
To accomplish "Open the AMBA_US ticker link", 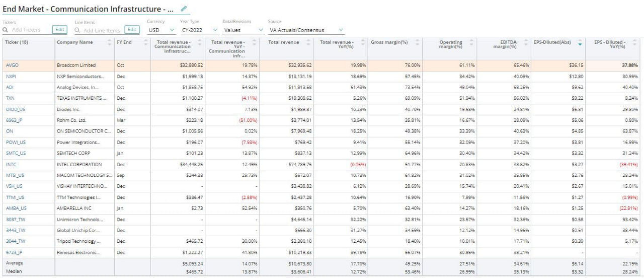I will coord(16,208).
